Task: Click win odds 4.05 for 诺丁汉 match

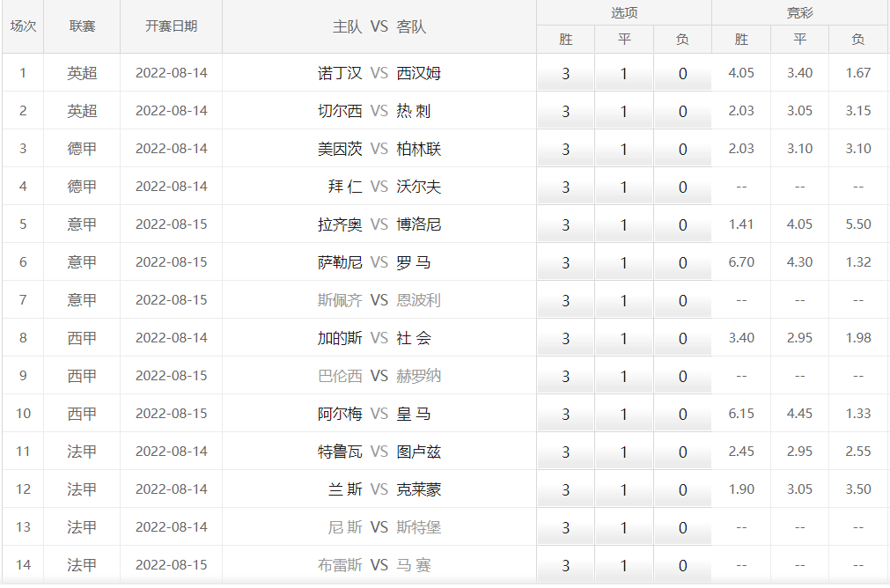Action: point(741,73)
